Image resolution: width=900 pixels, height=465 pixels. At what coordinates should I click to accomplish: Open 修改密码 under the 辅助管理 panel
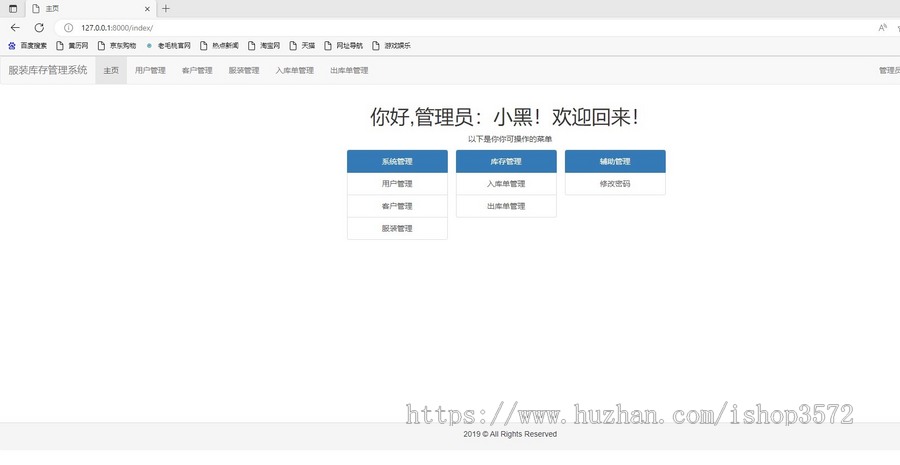615,184
